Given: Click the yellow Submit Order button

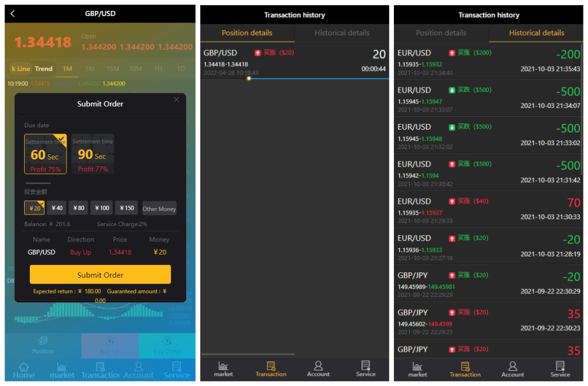Looking at the screenshot, I should (x=100, y=275).
